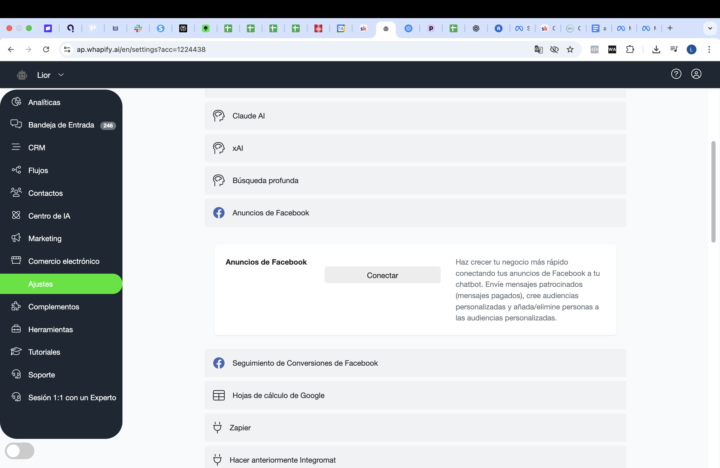Open the Herramientas toolbox icon
720x468 pixels.
(16, 329)
